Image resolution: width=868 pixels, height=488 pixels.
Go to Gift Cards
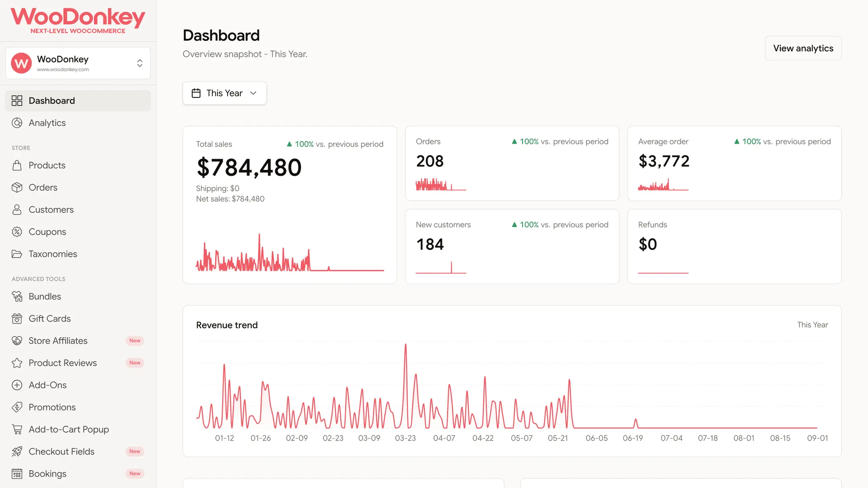click(78, 319)
